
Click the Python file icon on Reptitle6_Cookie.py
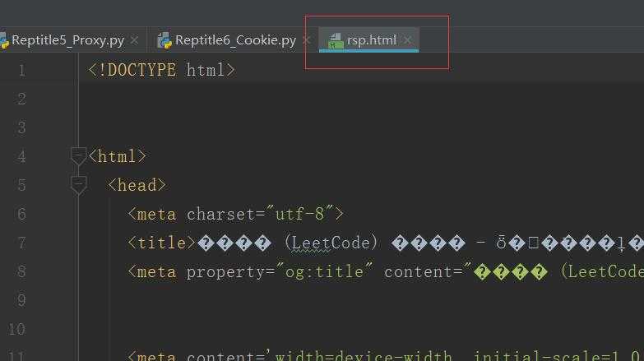click(x=164, y=40)
